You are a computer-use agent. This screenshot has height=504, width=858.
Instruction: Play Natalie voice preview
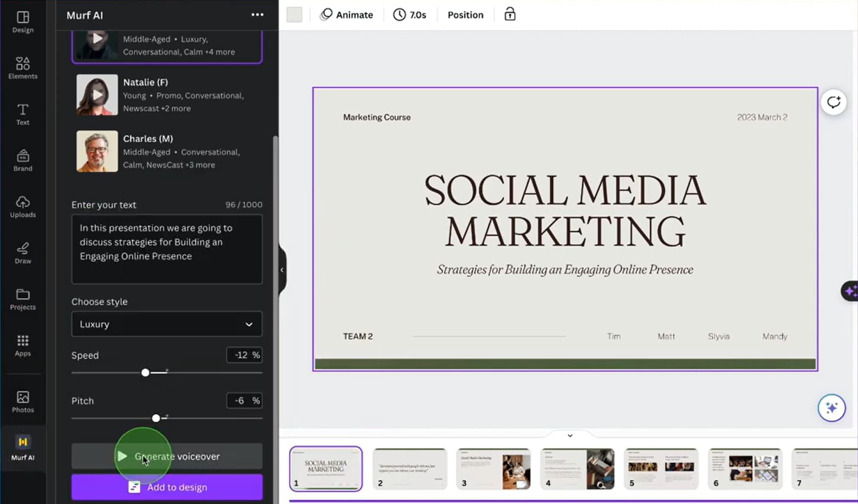pyautogui.click(x=97, y=95)
